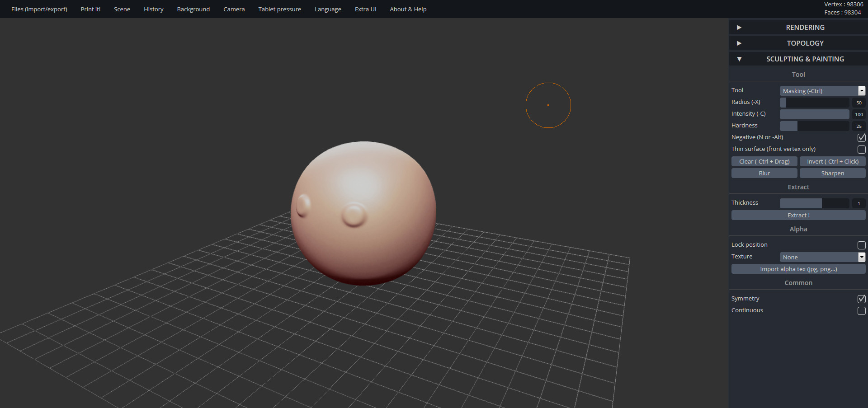Open the Tool dropdown showing Masking
Viewport: 868px width, 408px height.
coord(822,91)
